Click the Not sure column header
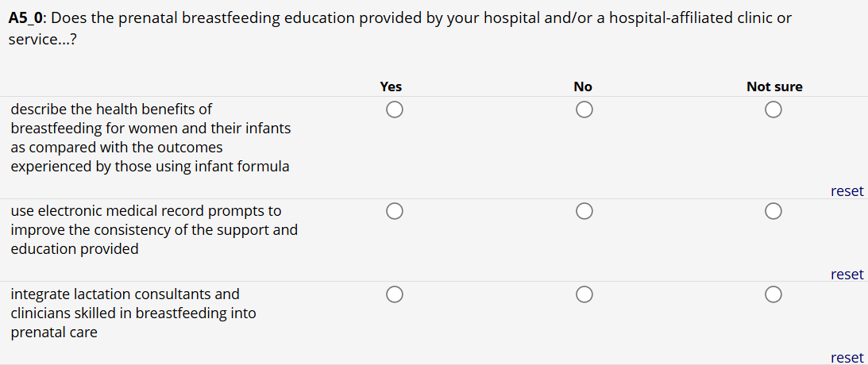 (774, 87)
